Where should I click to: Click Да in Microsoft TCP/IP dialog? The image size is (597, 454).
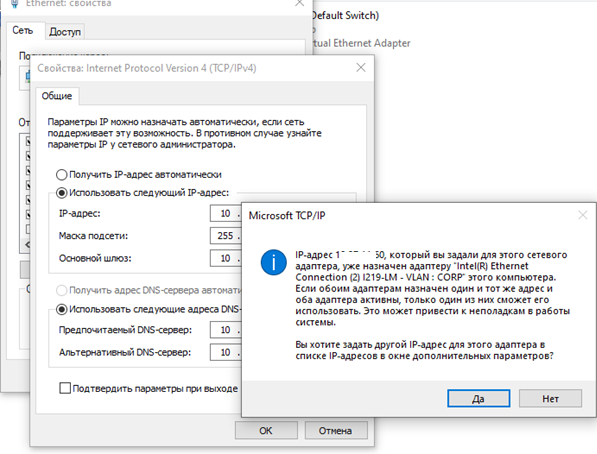pyautogui.click(x=478, y=398)
